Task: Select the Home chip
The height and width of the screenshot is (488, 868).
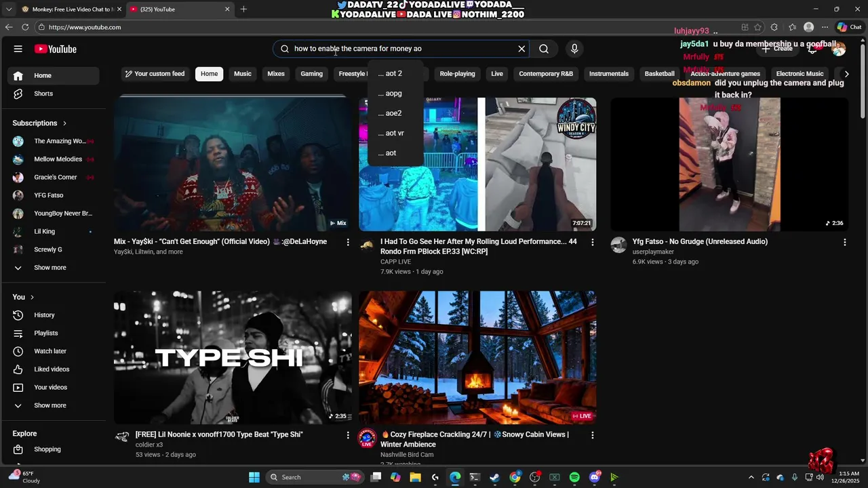Action: point(210,74)
